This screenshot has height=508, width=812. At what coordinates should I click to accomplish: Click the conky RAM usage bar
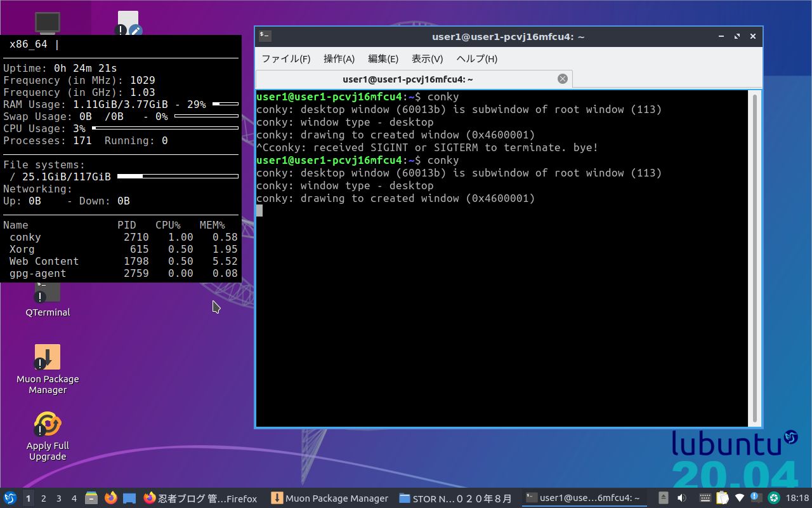coord(225,104)
